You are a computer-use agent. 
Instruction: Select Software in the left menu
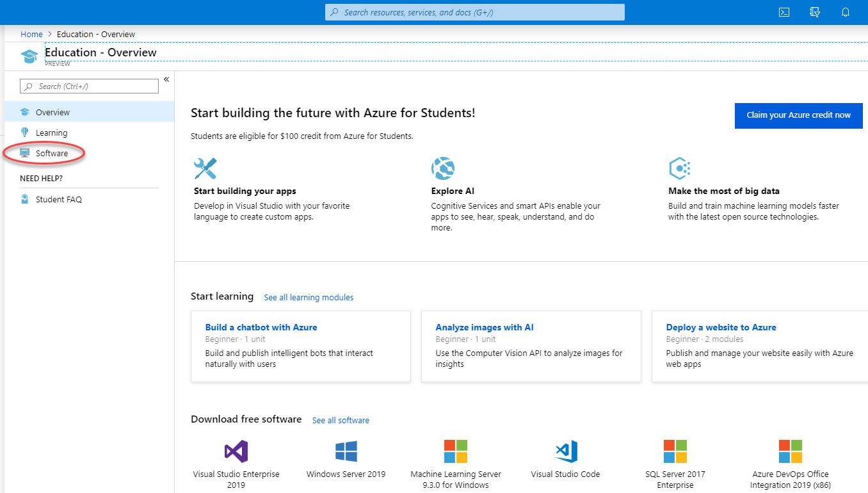89,153
